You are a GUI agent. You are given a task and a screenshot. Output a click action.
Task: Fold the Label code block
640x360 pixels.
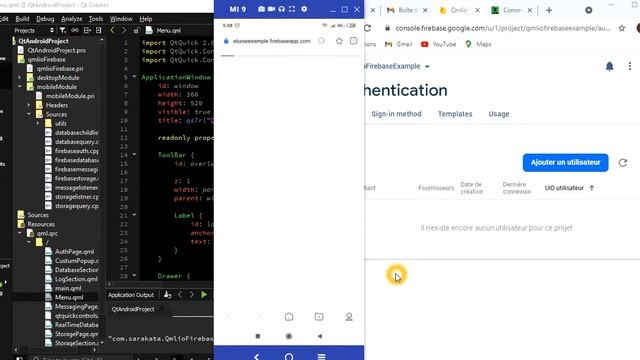134,215
